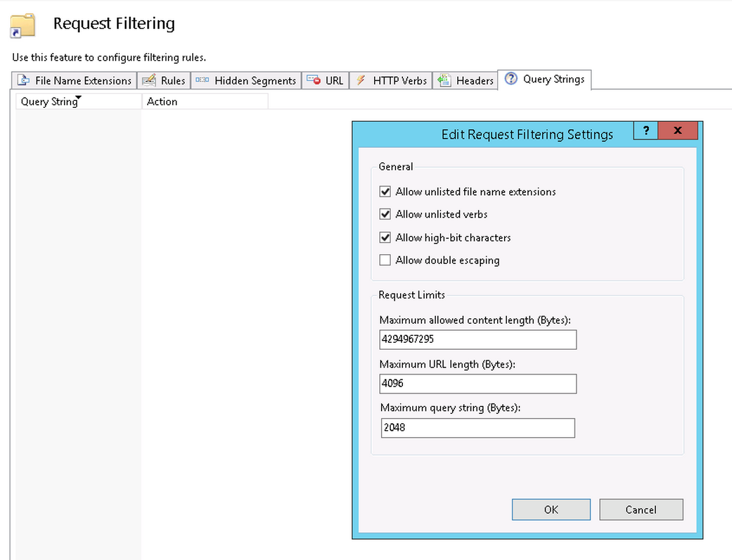Click the Request Filtering folder icon
732x560 pixels.
[22, 25]
